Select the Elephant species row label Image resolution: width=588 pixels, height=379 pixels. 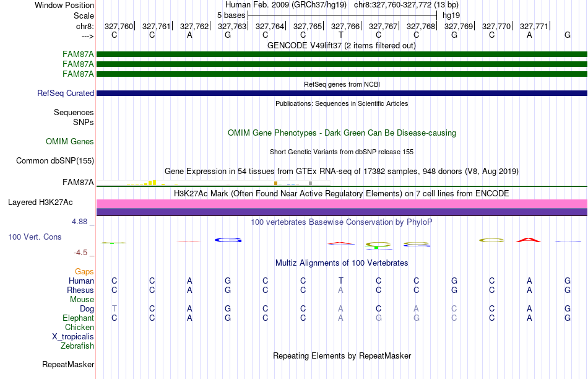click(x=79, y=318)
